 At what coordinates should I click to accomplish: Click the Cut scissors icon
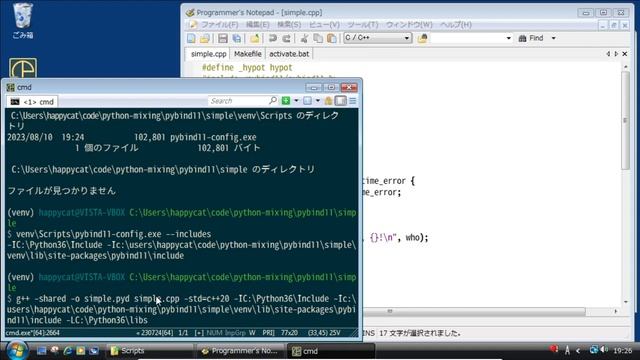tap(304, 38)
